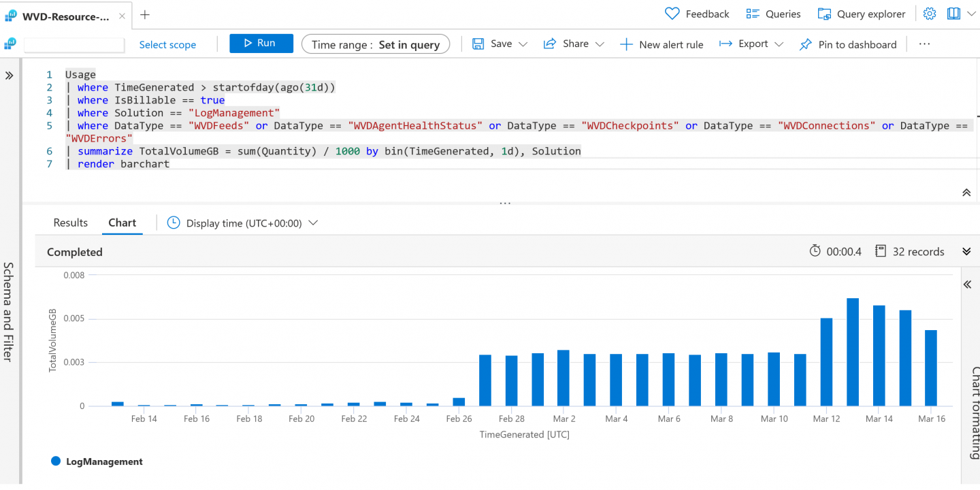Collapse the results status double chevron

coord(966,251)
